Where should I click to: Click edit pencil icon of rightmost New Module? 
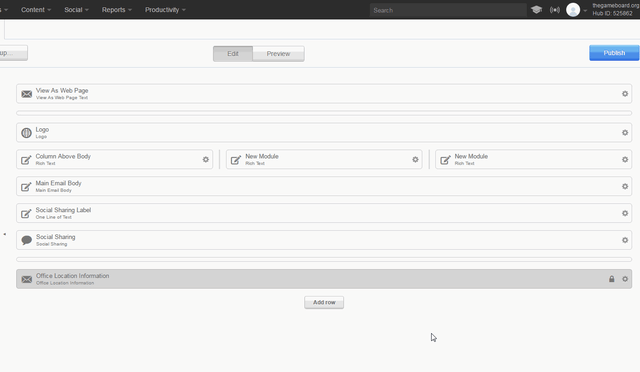[x=445, y=160]
